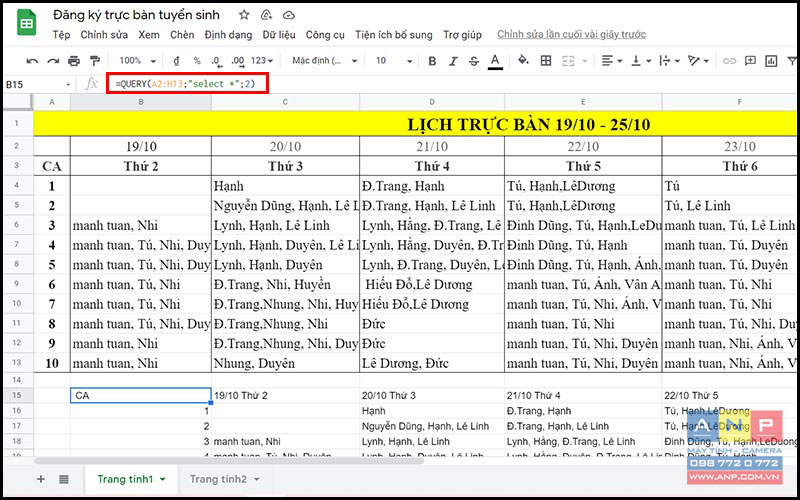Open the zoom 100% dropdown

pyautogui.click(x=137, y=61)
